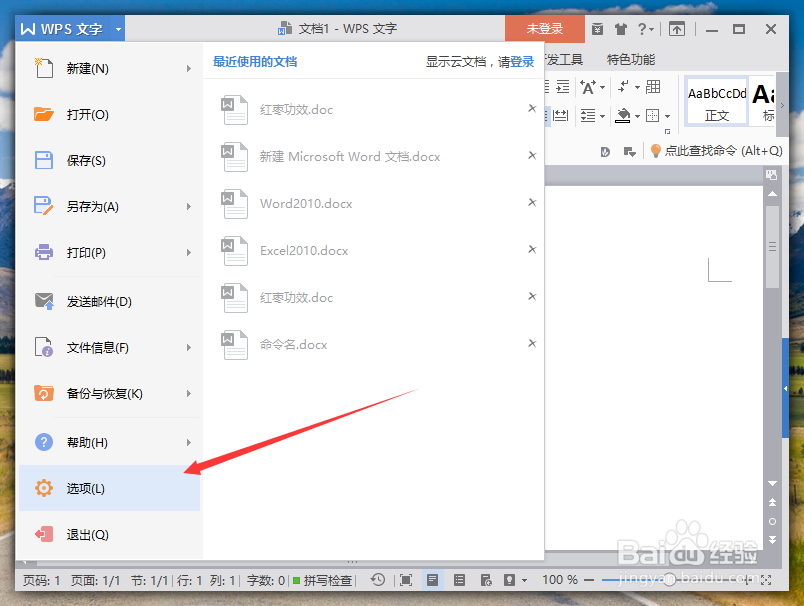This screenshot has width=804, height=606.
Task: Click the WPS coin store icon in title bar
Action: [597, 29]
